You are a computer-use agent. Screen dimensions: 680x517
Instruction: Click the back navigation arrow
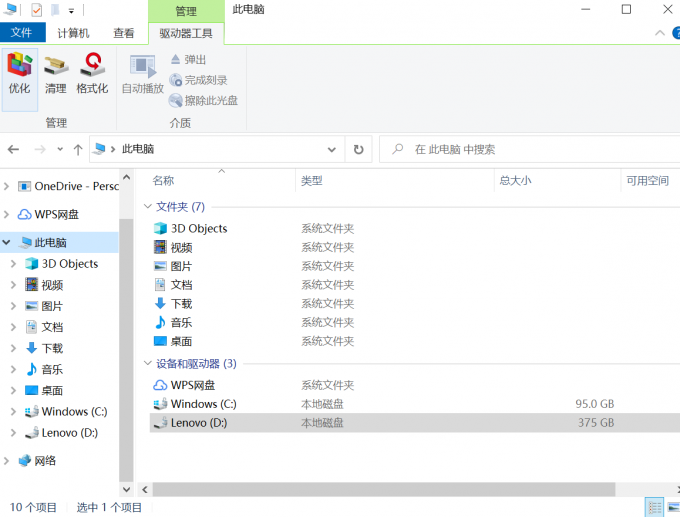pos(13,150)
